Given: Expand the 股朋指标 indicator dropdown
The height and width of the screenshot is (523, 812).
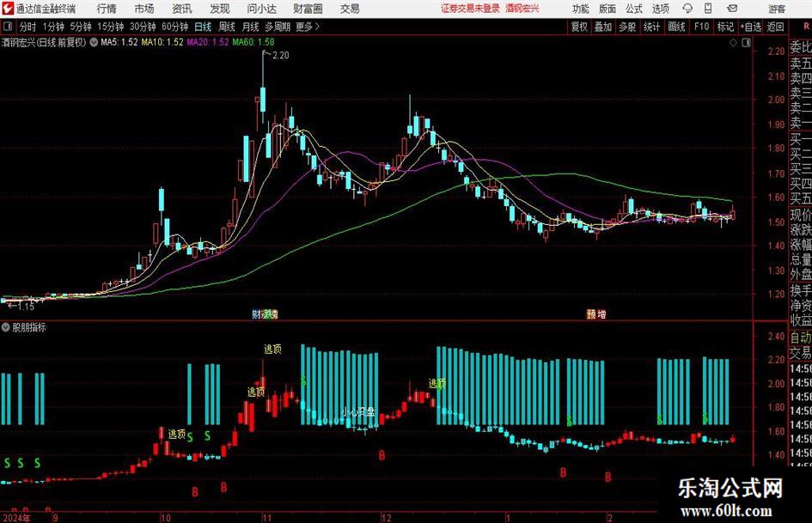Looking at the screenshot, I should coord(6,327).
